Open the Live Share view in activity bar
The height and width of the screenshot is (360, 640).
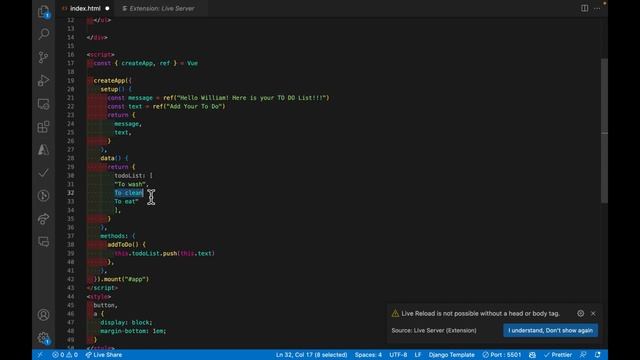(x=43, y=219)
